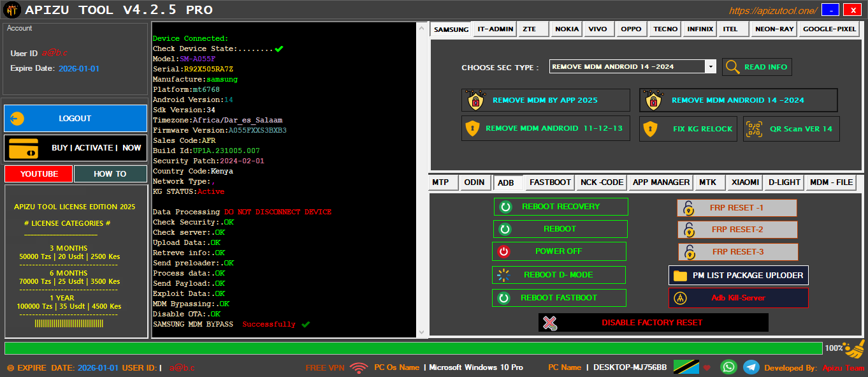Image resolution: width=868 pixels, height=377 pixels.
Task: Click the shield icon on REMOVE MDM ANDROID 11-12-13
Action: click(472, 128)
